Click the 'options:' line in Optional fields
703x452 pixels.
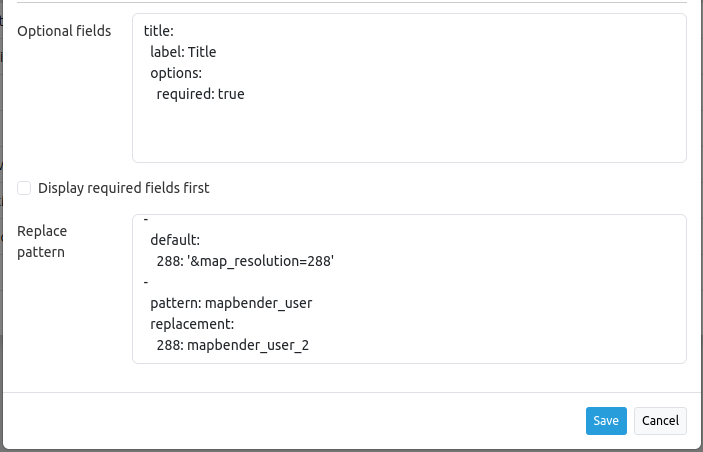tap(177, 73)
